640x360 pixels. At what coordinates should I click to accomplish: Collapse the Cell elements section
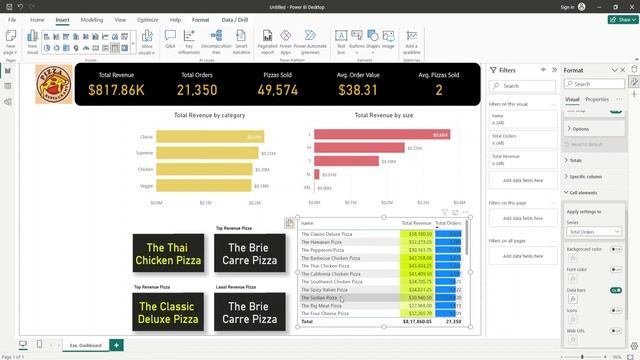click(594, 192)
